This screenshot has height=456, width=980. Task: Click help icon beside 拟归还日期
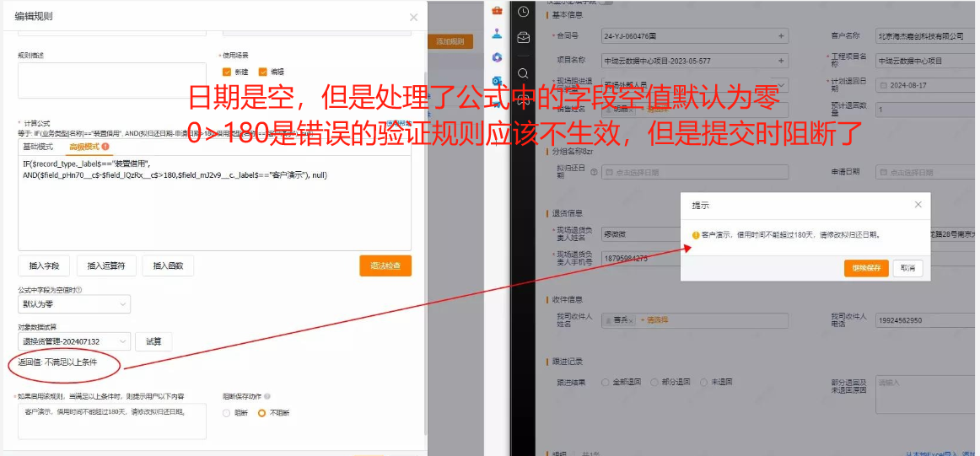[593, 172]
